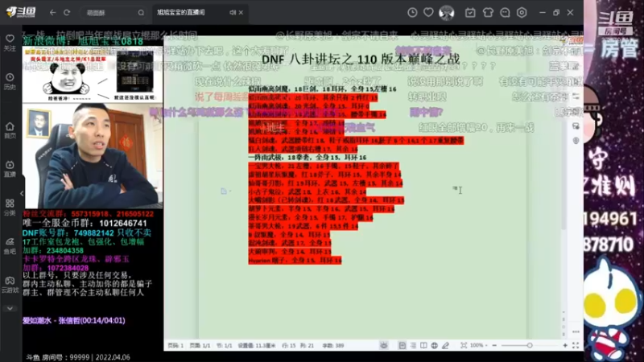
Task: Go back using the back arrow
Action: point(52,13)
